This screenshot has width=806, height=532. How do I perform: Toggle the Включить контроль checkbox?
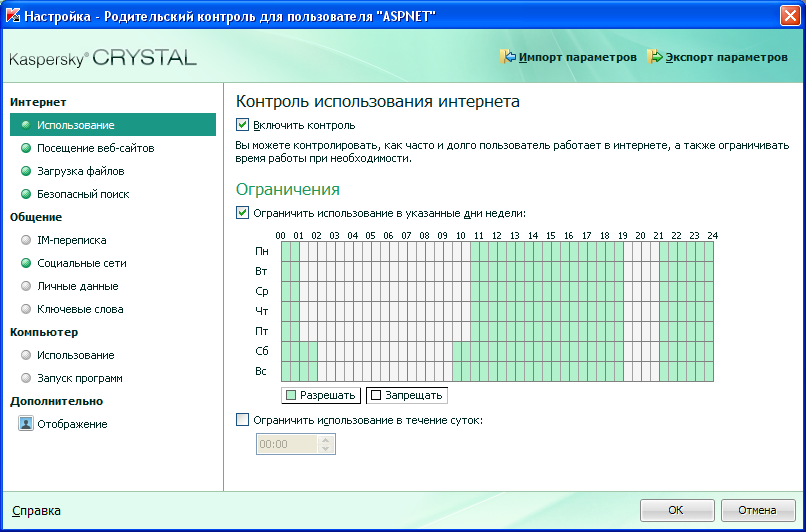point(242,125)
